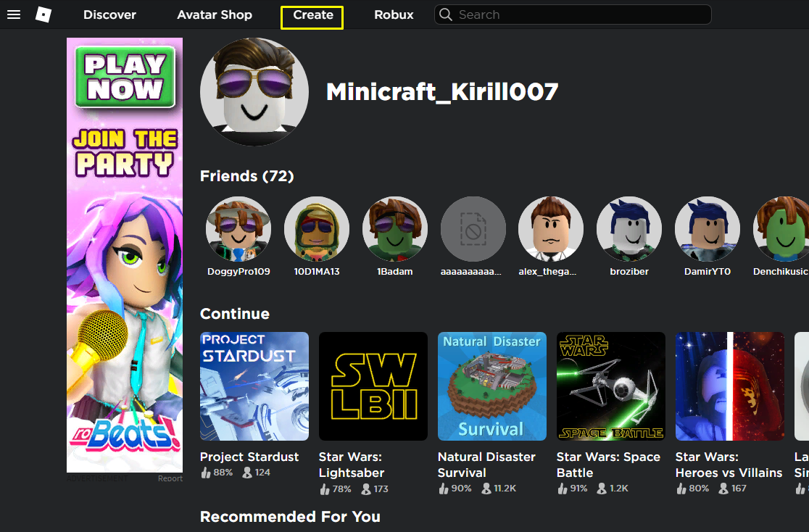This screenshot has height=532, width=809.
Task: Open friend 1Badam's avatar
Action: 395,228
